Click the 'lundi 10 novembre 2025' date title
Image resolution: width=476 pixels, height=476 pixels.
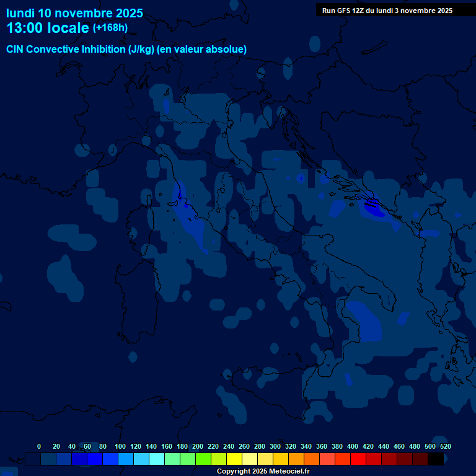point(74,13)
